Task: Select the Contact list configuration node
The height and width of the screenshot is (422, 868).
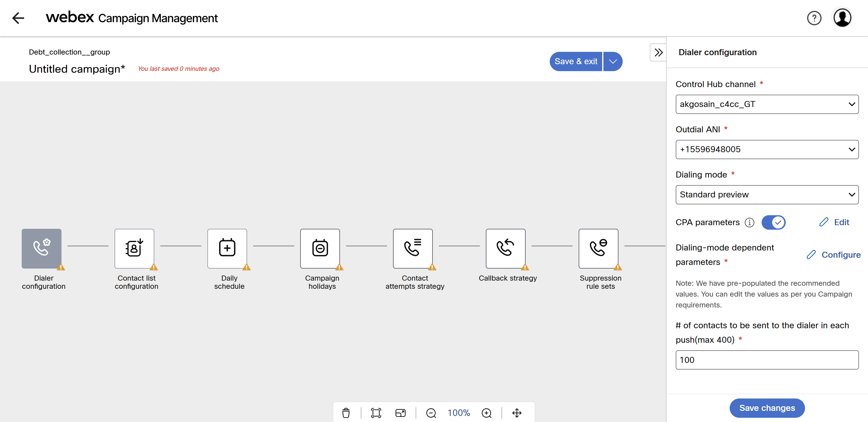Action: click(x=134, y=248)
